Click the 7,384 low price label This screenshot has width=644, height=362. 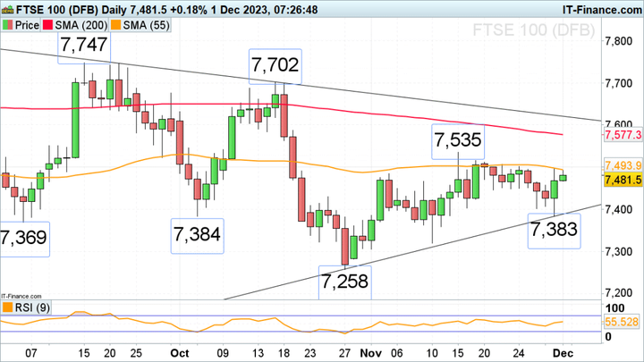coord(197,234)
